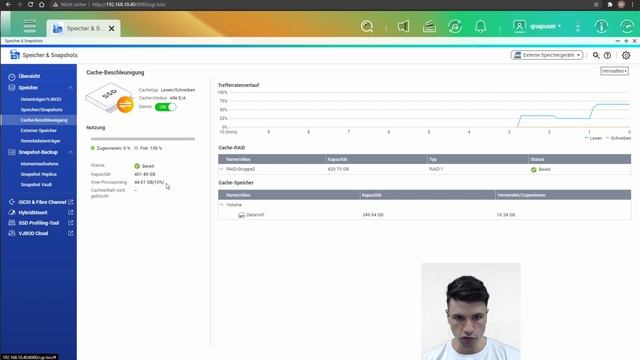Open VJBOD Cloud link

point(33,233)
